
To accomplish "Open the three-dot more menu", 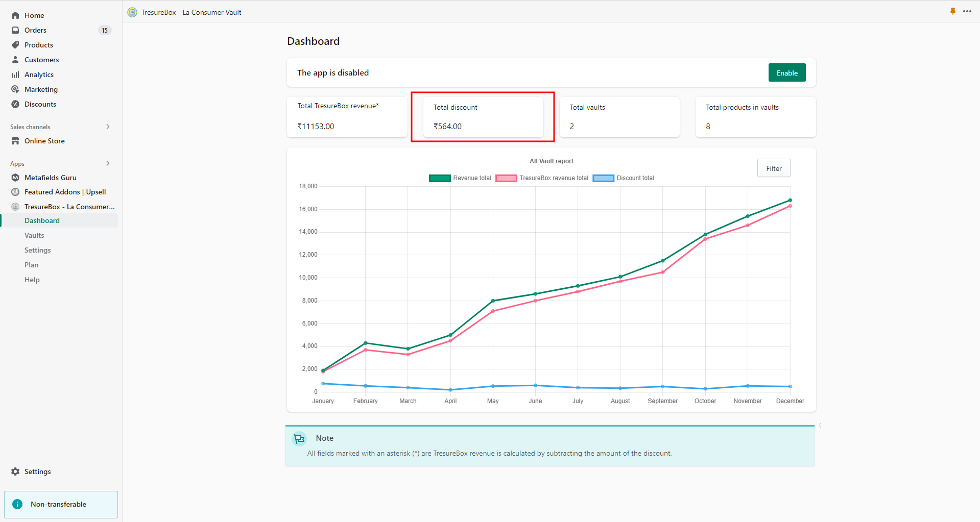I will [967, 11].
